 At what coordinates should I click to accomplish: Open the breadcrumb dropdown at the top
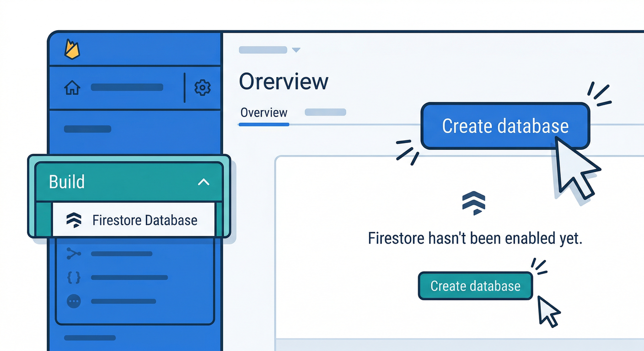[296, 49]
